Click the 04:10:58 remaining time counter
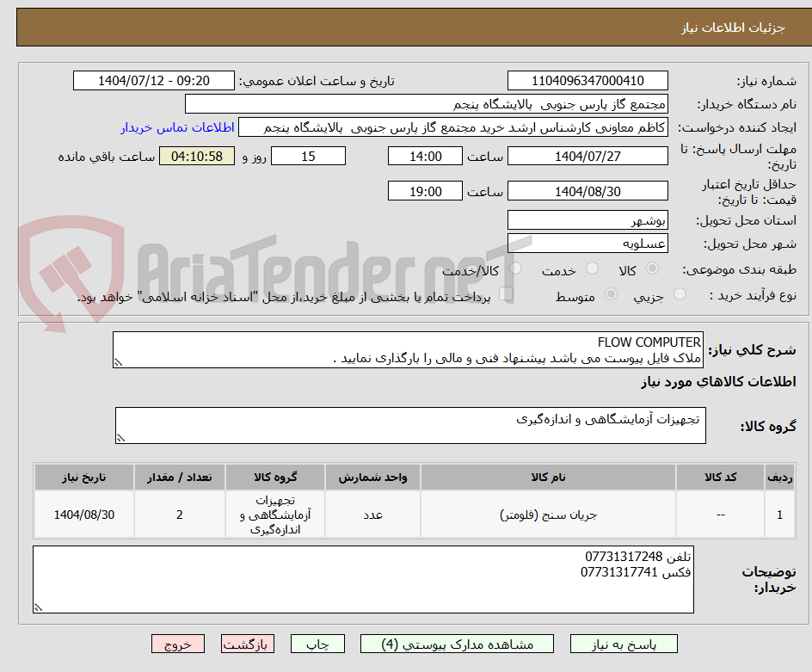The image size is (812, 672). (x=197, y=156)
